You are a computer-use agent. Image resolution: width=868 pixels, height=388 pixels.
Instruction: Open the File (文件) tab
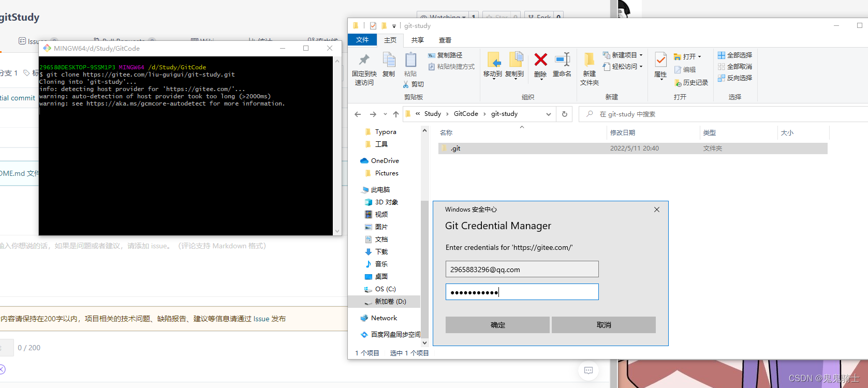362,40
